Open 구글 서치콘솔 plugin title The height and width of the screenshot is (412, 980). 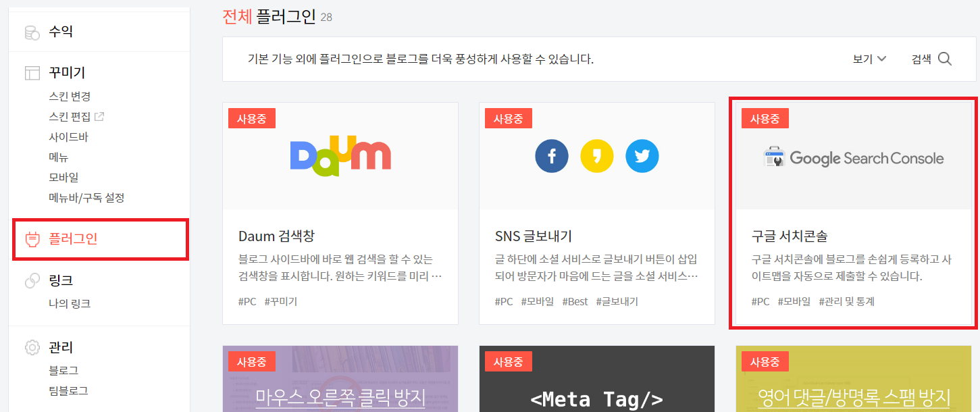[790, 236]
